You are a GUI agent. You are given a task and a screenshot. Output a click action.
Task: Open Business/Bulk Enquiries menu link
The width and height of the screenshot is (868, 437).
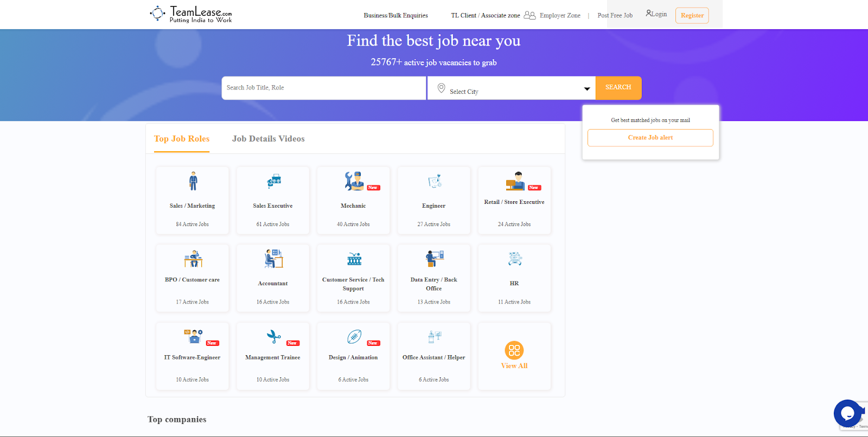click(396, 15)
